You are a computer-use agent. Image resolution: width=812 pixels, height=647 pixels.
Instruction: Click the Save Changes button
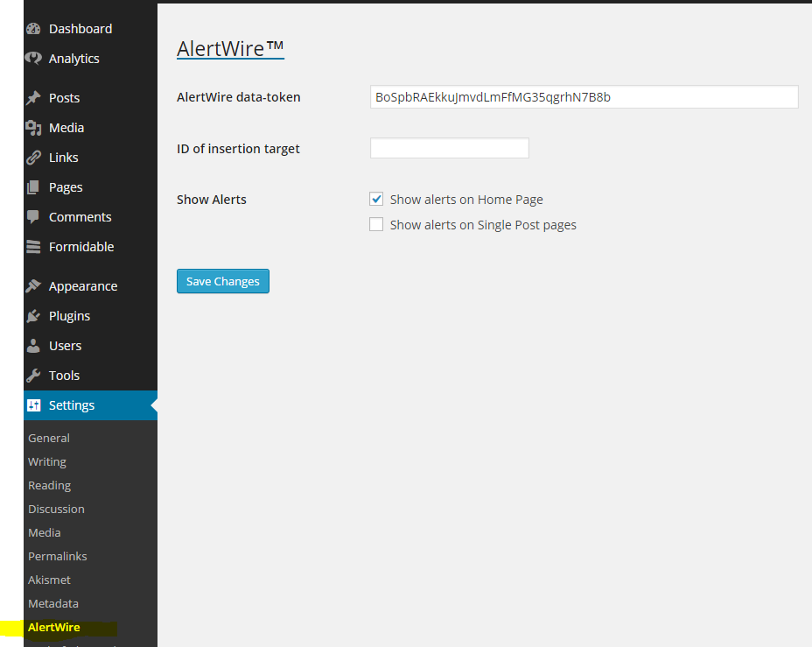click(x=223, y=281)
